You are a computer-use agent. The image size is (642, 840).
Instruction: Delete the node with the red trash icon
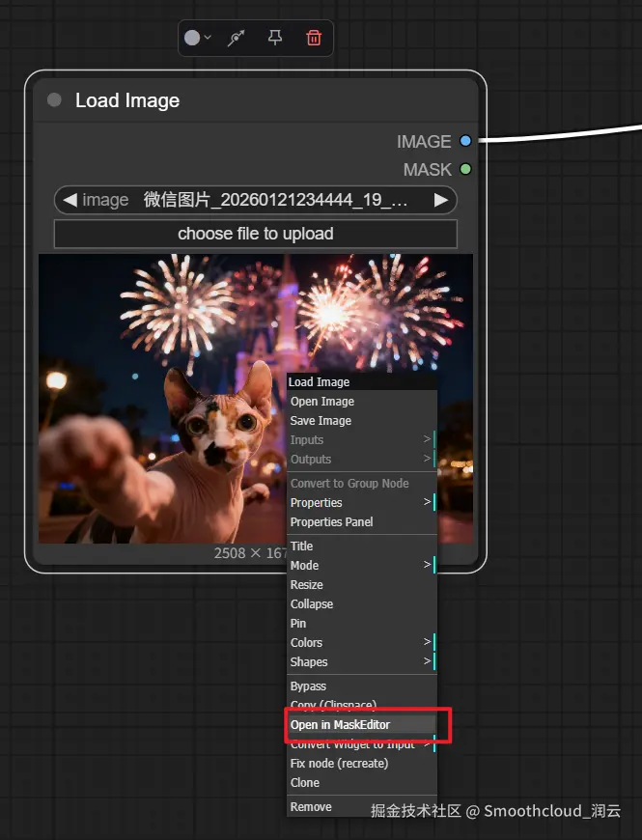[314, 38]
